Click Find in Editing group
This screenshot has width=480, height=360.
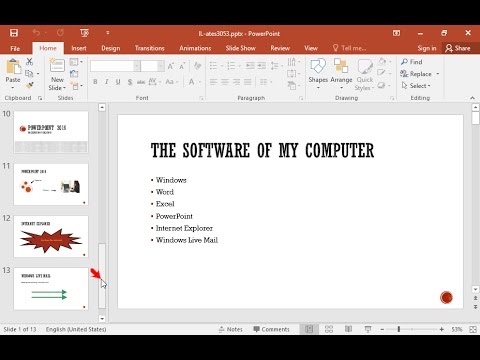412,62
